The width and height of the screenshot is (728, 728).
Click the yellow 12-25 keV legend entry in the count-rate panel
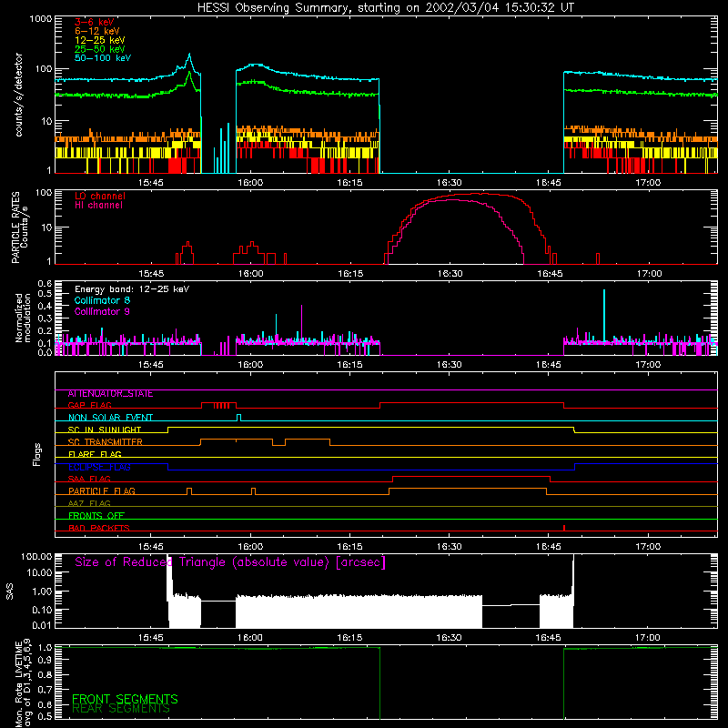tap(99, 40)
